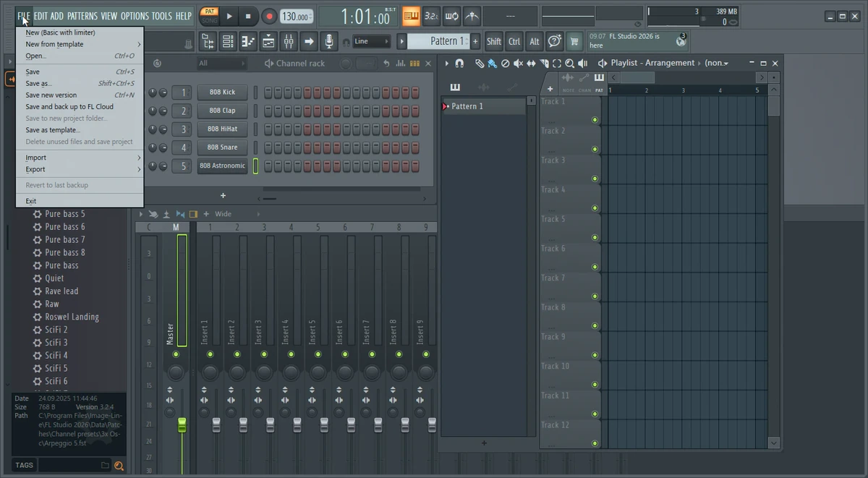
Task: Enable the playlist magnet snap icon
Action: (459, 64)
